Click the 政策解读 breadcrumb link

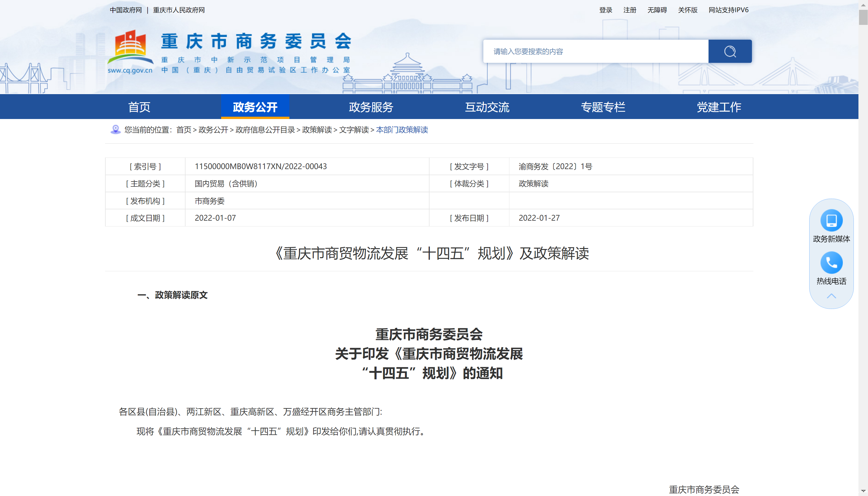pos(317,130)
